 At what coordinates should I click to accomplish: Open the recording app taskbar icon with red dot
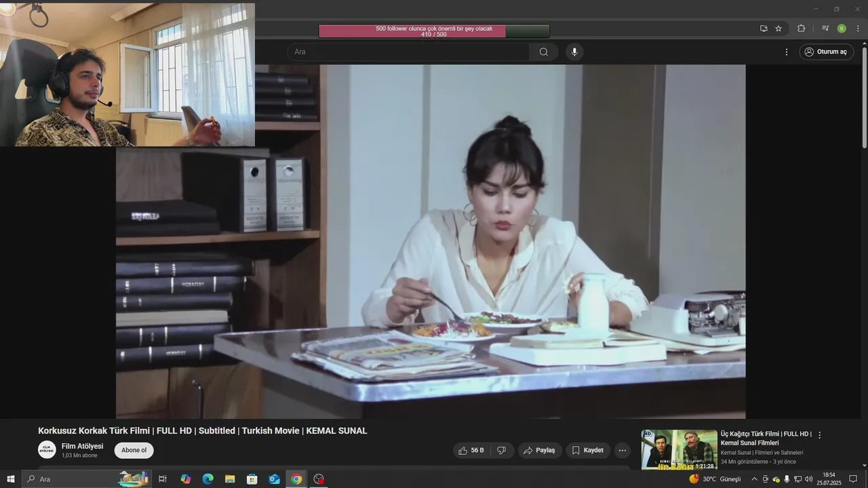click(319, 479)
